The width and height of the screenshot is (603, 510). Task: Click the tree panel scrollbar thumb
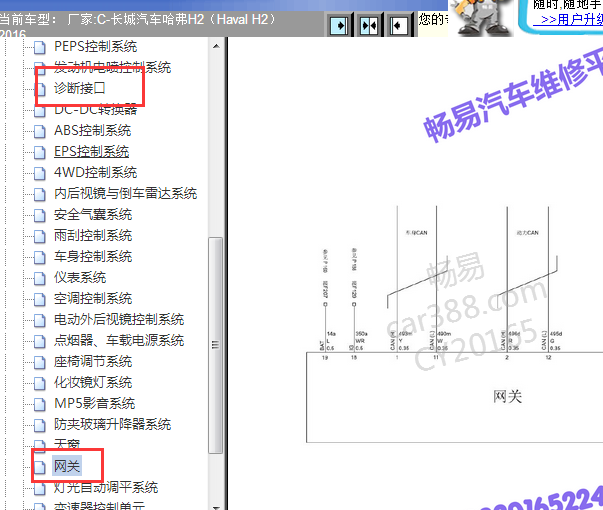[x=216, y=345]
